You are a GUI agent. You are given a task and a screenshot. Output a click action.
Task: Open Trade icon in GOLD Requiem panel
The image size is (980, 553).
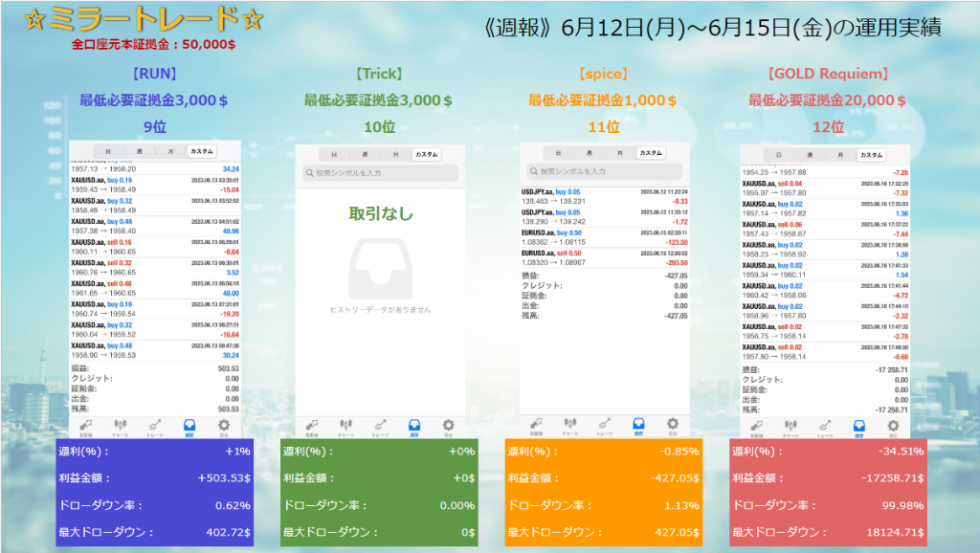pyautogui.click(x=825, y=427)
